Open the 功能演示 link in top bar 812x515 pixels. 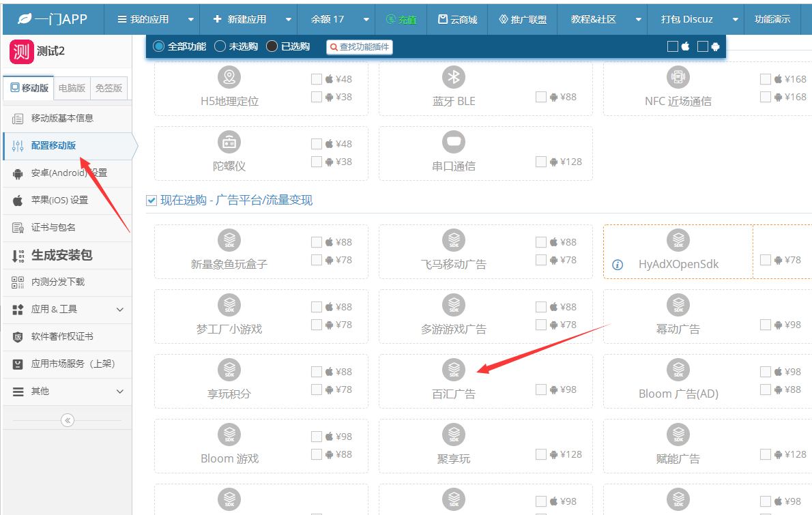[772, 20]
